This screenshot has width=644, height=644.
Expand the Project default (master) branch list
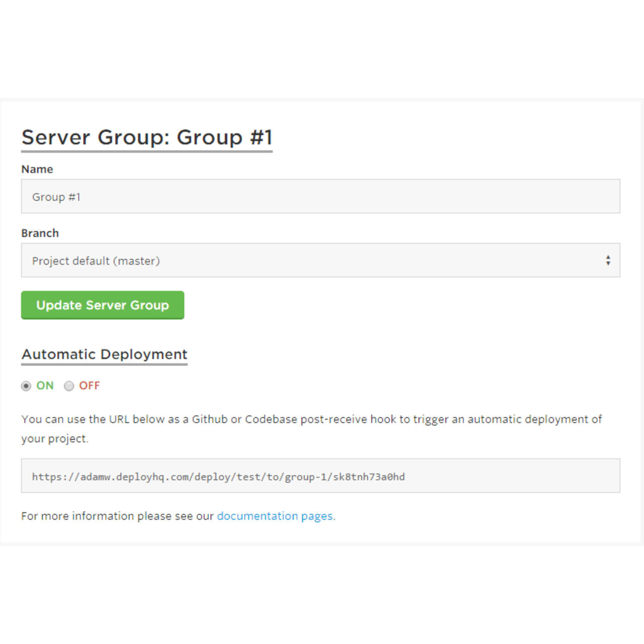click(320, 260)
